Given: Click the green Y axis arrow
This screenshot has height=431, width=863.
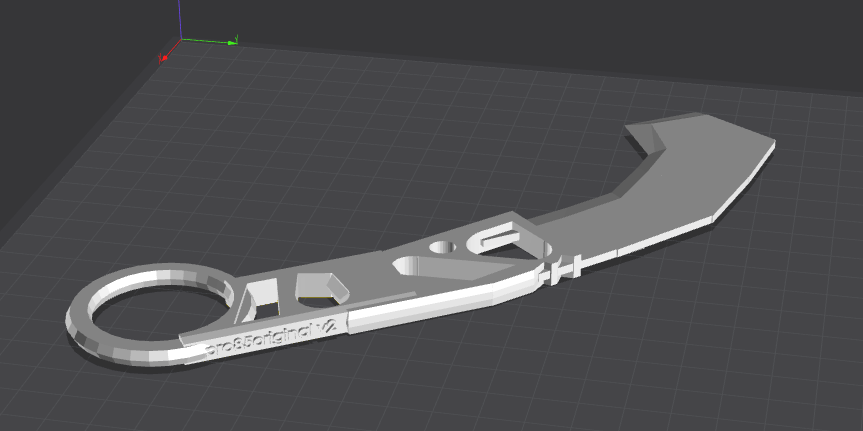Looking at the screenshot, I should pyautogui.click(x=210, y=40).
